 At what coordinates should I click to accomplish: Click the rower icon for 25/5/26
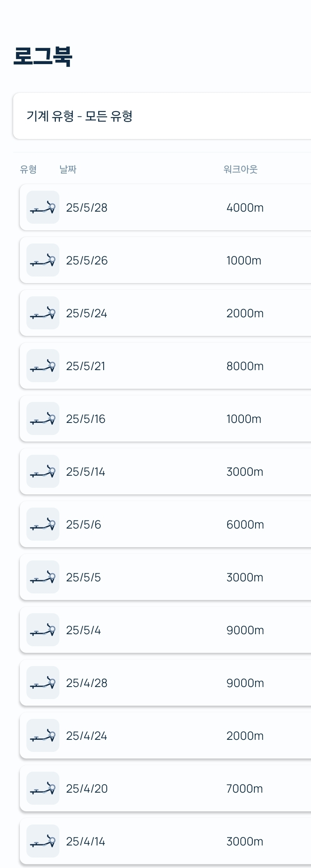43,260
